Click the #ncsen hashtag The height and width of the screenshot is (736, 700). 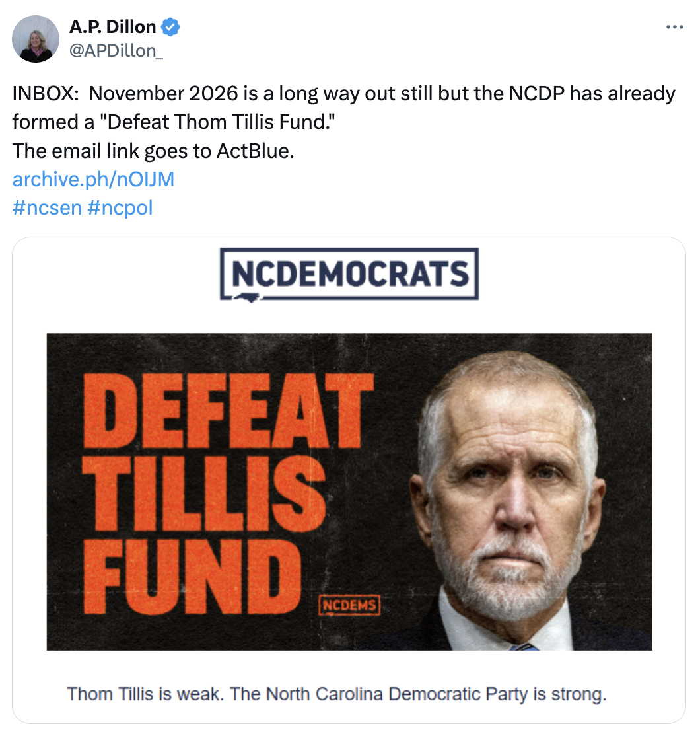[x=48, y=208]
